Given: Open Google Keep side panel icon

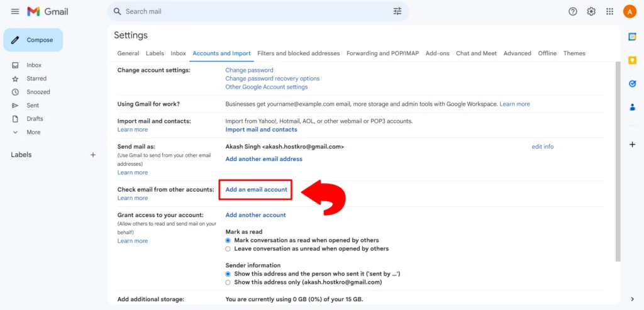Looking at the screenshot, I should (633, 60).
